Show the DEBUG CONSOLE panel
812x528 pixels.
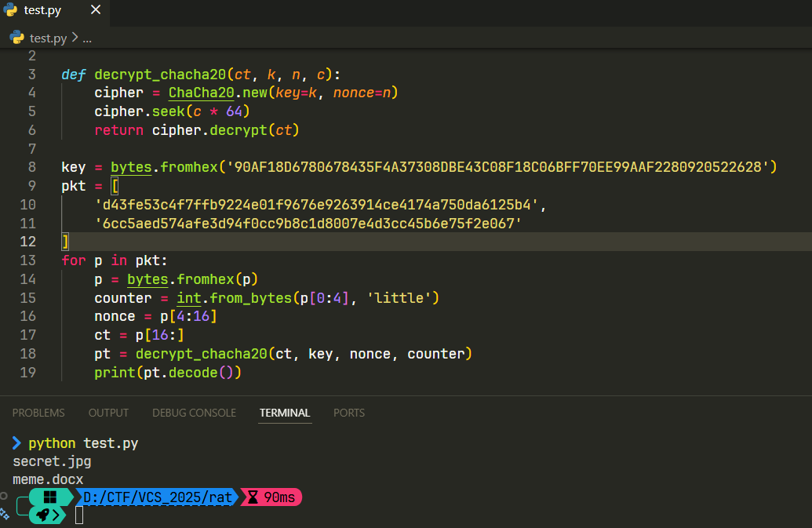pos(194,413)
